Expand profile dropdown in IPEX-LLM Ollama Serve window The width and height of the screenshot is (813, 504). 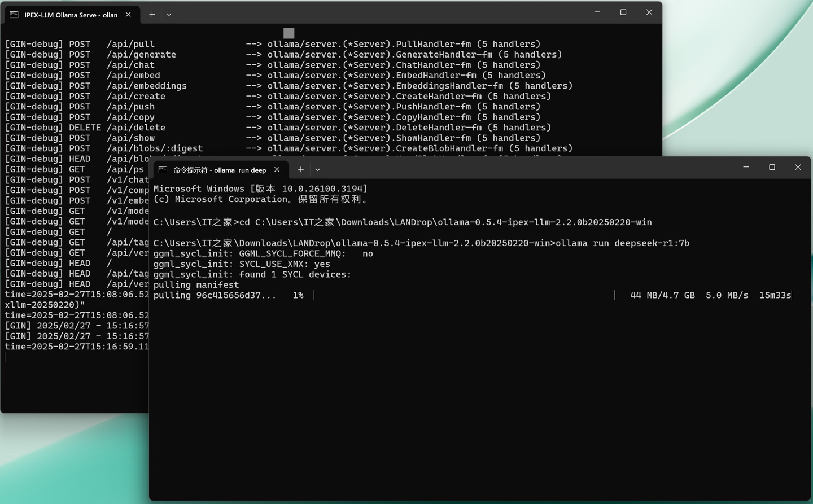click(x=169, y=15)
